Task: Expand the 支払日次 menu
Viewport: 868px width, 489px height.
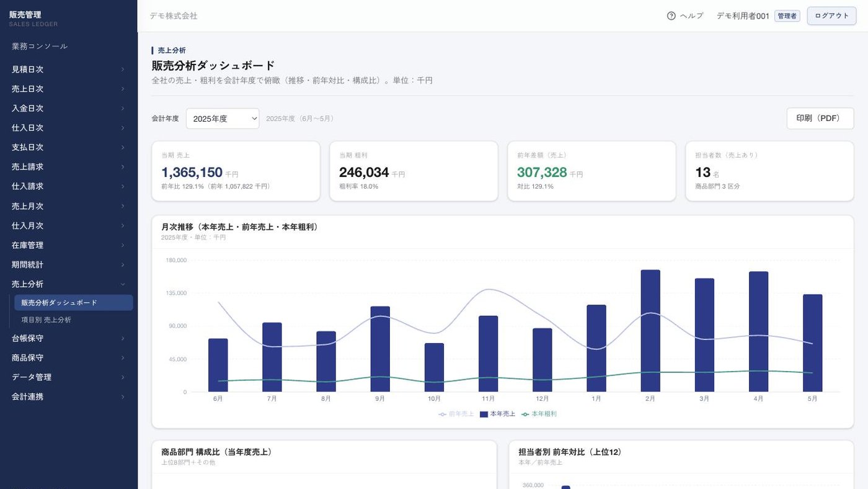Action: click(x=68, y=148)
